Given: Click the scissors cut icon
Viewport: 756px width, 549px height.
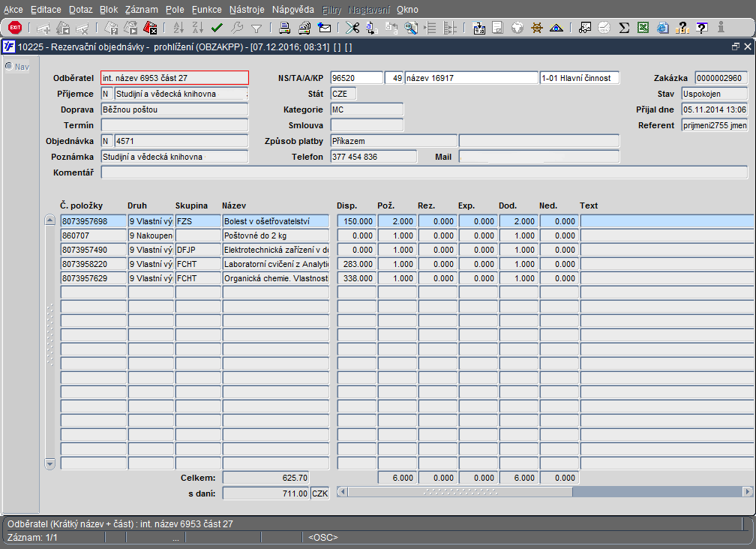Looking at the screenshot, I should pos(352,28).
